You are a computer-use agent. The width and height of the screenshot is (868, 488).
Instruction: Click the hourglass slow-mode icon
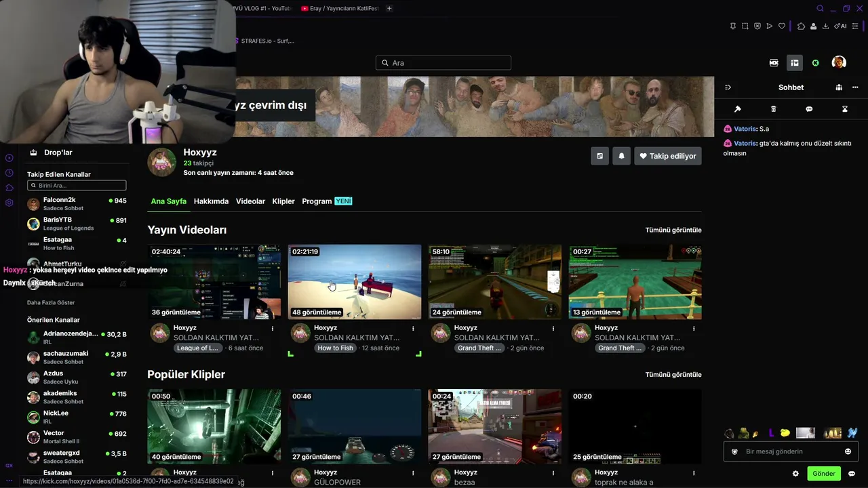point(845,109)
